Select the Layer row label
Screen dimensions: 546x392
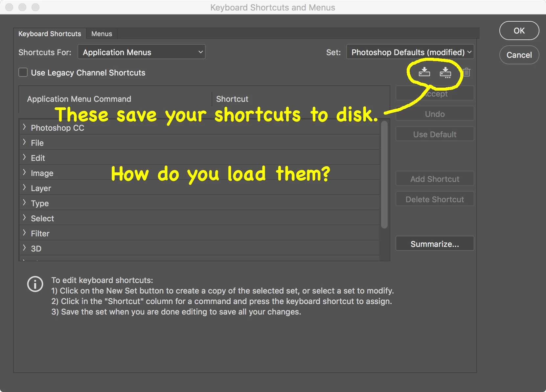pyautogui.click(x=41, y=188)
